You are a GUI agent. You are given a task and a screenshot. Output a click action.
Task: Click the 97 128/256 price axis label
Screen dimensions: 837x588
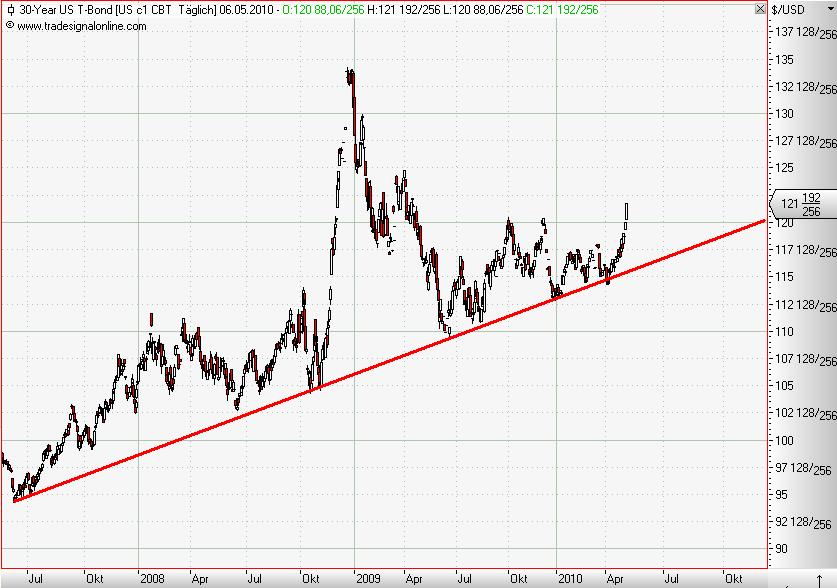tap(803, 468)
